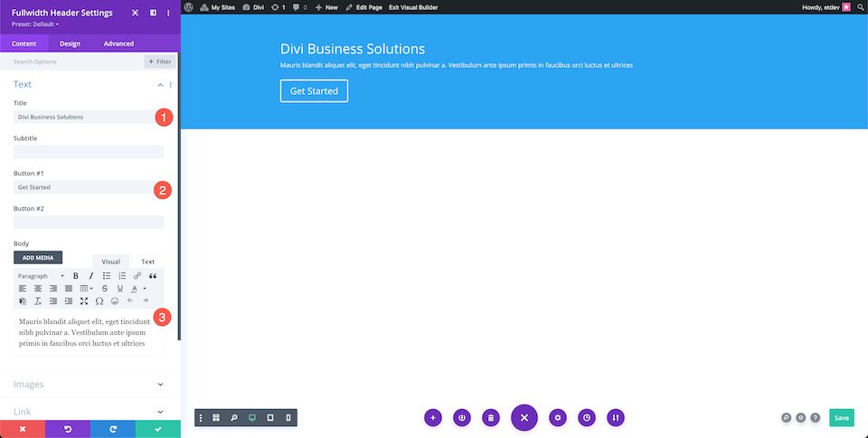Click the trash icon to clear layout

(x=490, y=417)
